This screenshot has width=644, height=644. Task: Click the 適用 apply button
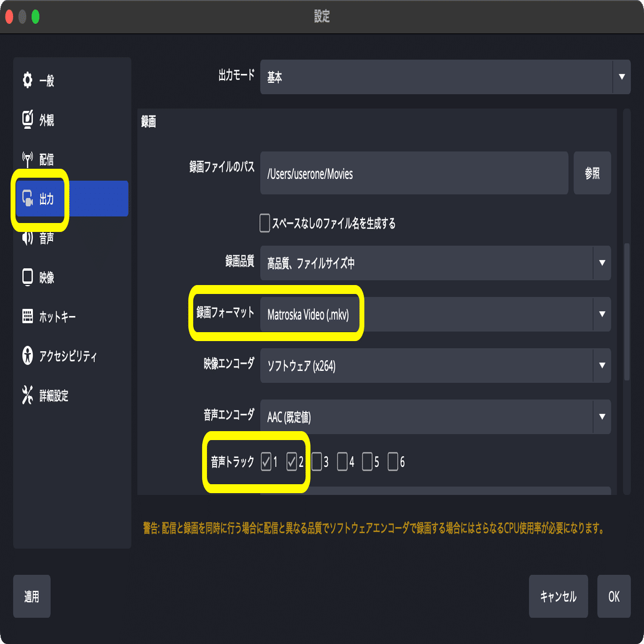tap(32, 596)
